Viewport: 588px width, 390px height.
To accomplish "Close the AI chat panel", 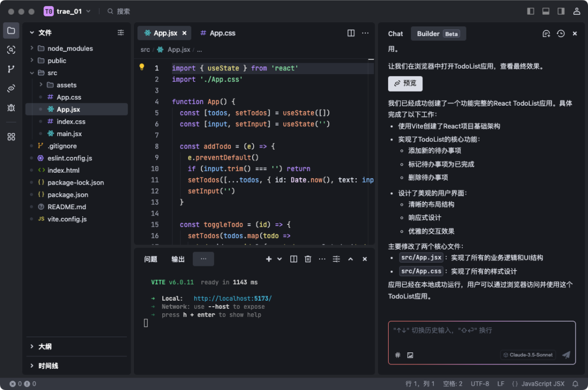I will [x=575, y=34].
